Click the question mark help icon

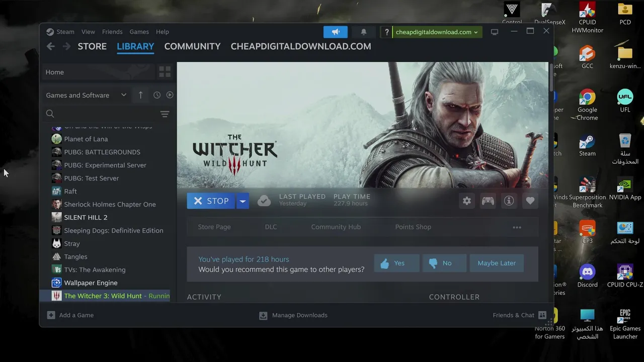(386, 32)
